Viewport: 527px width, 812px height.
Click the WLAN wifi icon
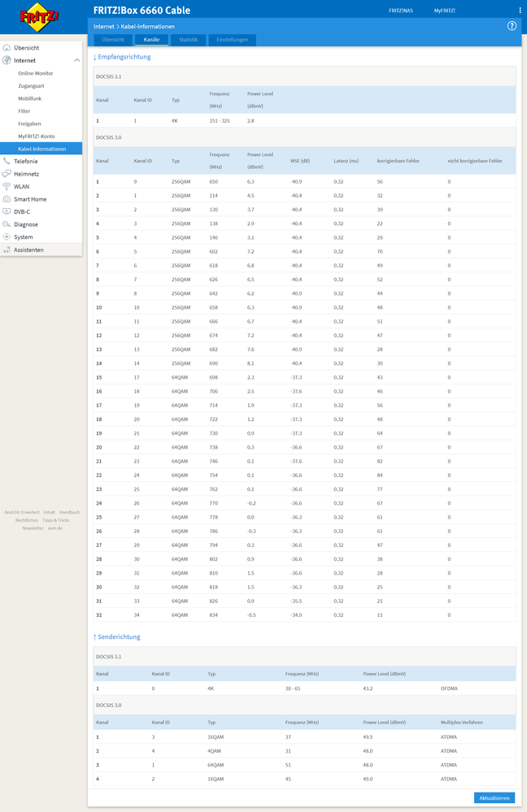click(x=7, y=186)
